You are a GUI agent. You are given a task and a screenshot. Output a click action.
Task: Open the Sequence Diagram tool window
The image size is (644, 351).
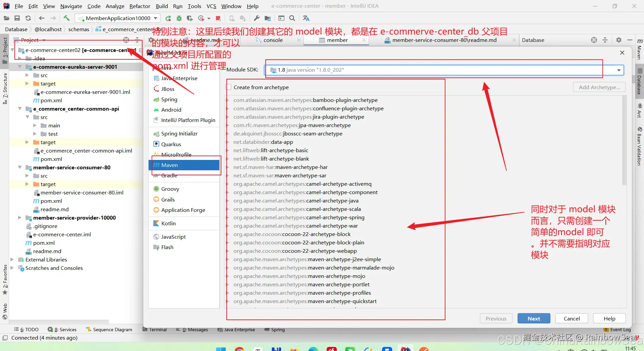pyautogui.click(x=109, y=330)
